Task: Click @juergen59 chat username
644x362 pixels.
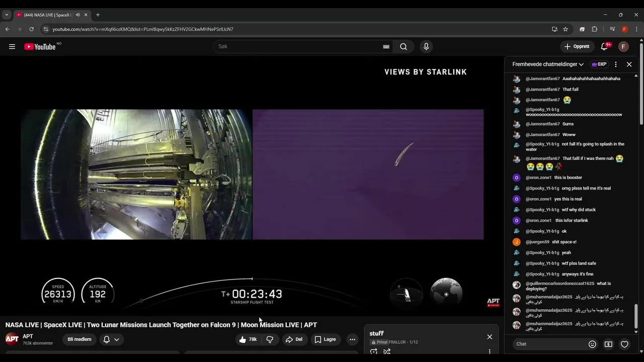Action: (x=537, y=242)
